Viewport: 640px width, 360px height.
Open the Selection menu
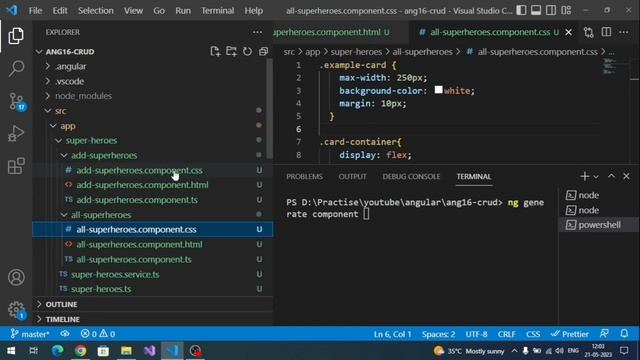point(96,11)
